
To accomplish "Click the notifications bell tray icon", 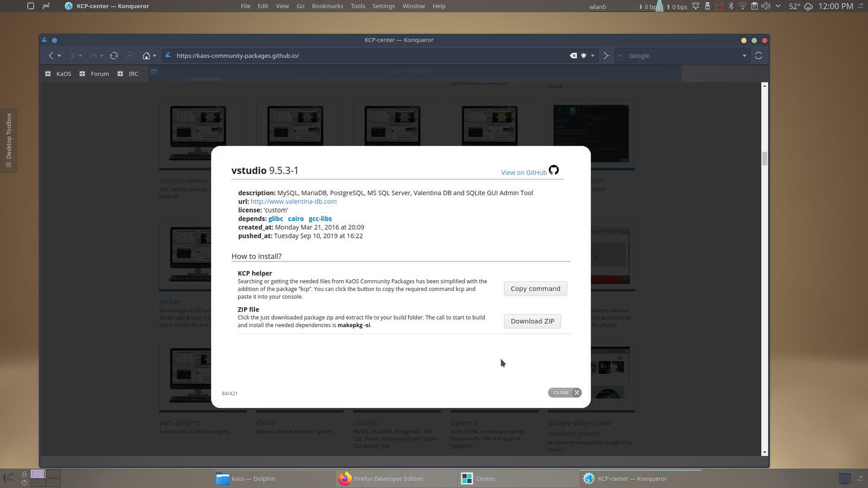I will 696,6.
